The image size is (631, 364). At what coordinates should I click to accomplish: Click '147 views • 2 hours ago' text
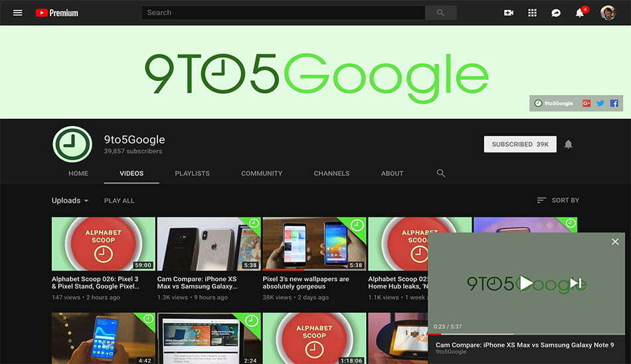[86, 297]
